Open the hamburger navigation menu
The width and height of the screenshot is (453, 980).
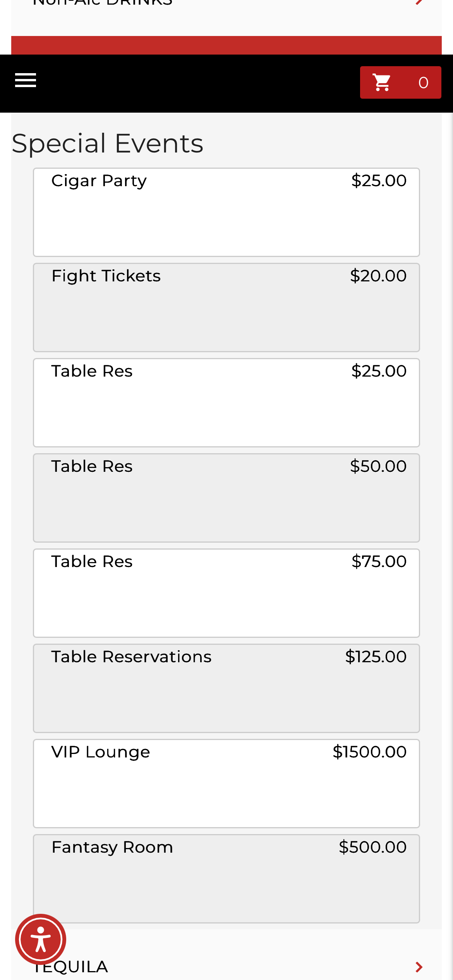tap(26, 81)
